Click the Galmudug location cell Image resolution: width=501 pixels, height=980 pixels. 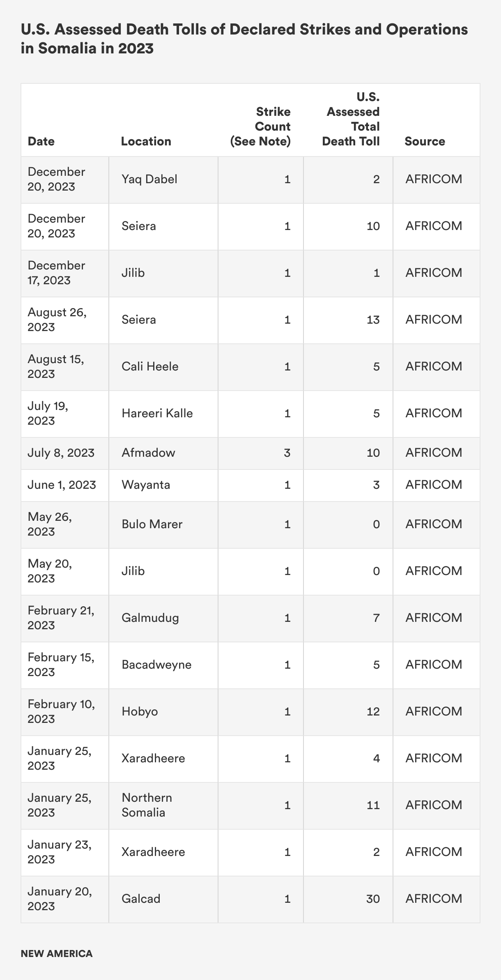pos(150,618)
